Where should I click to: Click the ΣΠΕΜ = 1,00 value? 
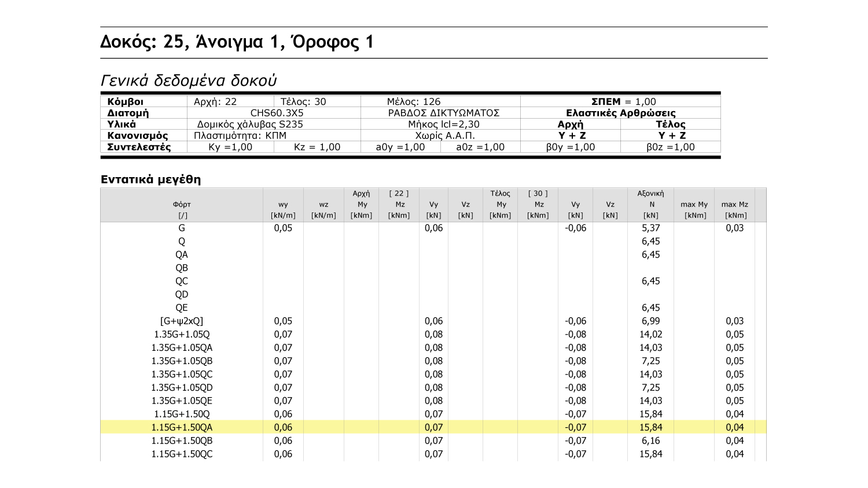623,102
